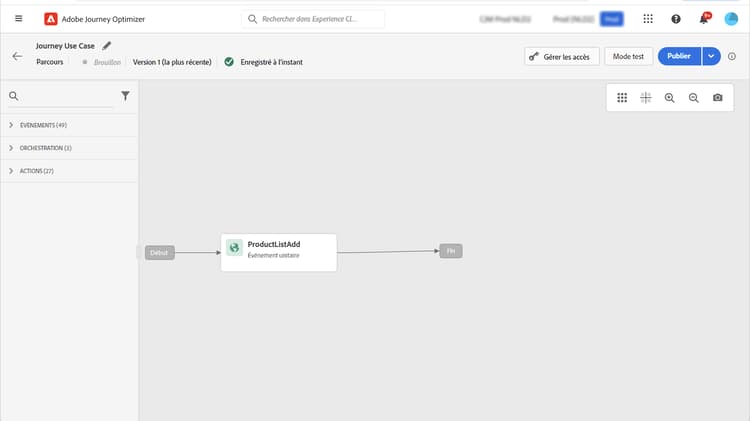Open notifications bell
Image resolution: width=750 pixels, height=421 pixels.
704,19
